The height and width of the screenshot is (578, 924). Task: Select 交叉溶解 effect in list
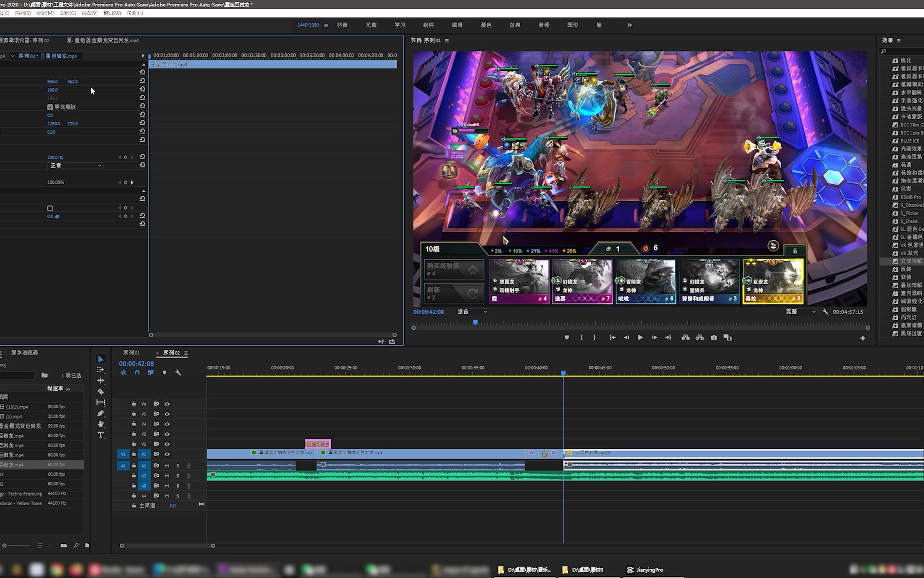(x=911, y=261)
